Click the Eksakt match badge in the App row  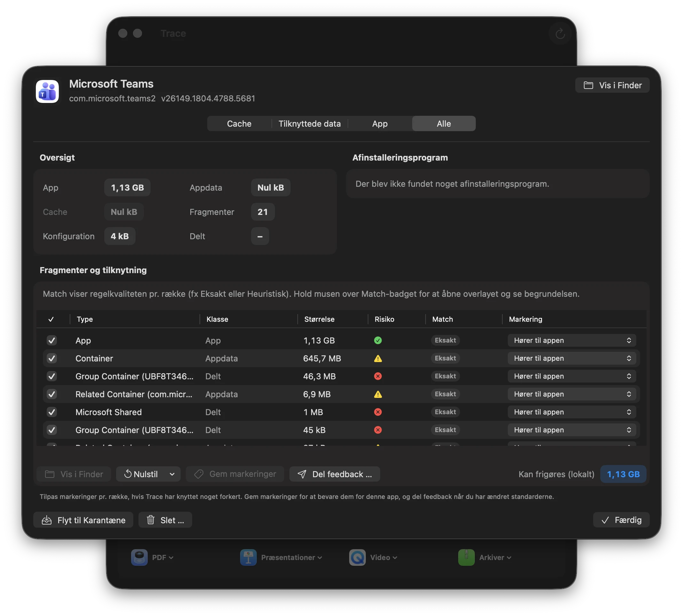tap(445, 340)
